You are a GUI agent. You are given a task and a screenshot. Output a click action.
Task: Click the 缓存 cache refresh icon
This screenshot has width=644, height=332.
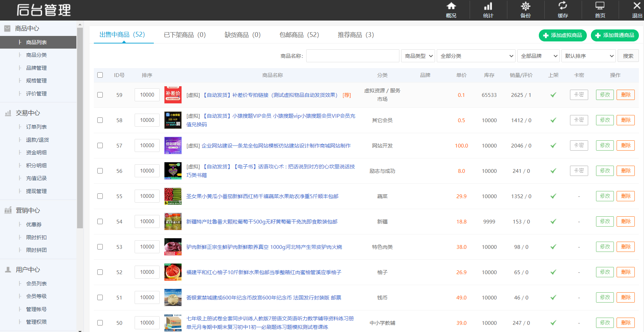tap(562, 6)
